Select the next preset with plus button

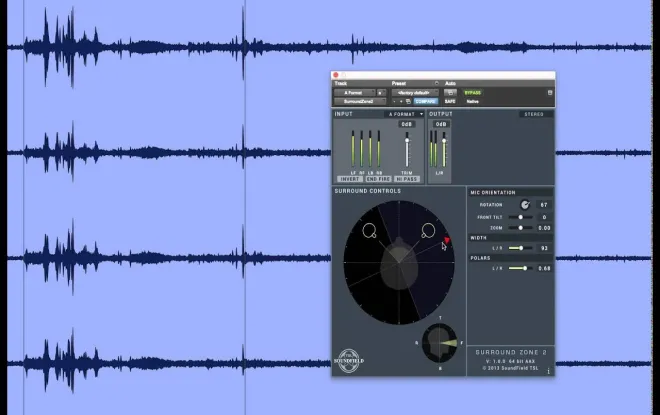point(401,101)
